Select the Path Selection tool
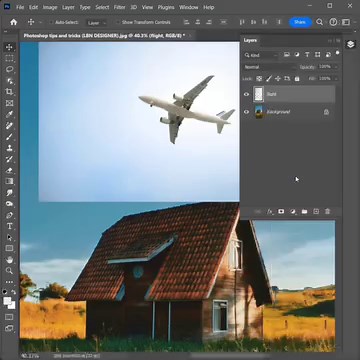The height and width of the screenshot is (360, 360). pos(9,237)
